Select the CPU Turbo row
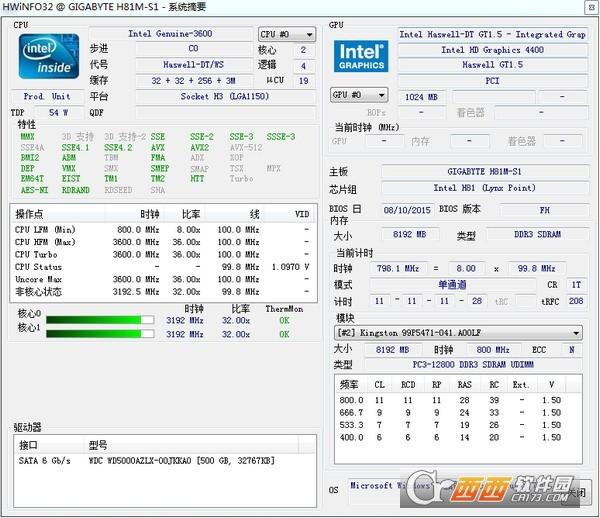This screenshot has width=600, height=518. coord(163,254)
